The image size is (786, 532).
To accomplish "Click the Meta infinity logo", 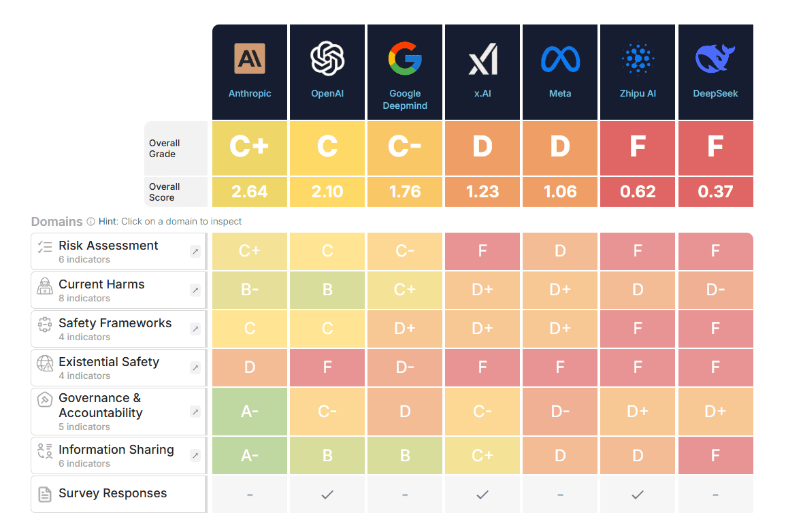I will (561, 59).
